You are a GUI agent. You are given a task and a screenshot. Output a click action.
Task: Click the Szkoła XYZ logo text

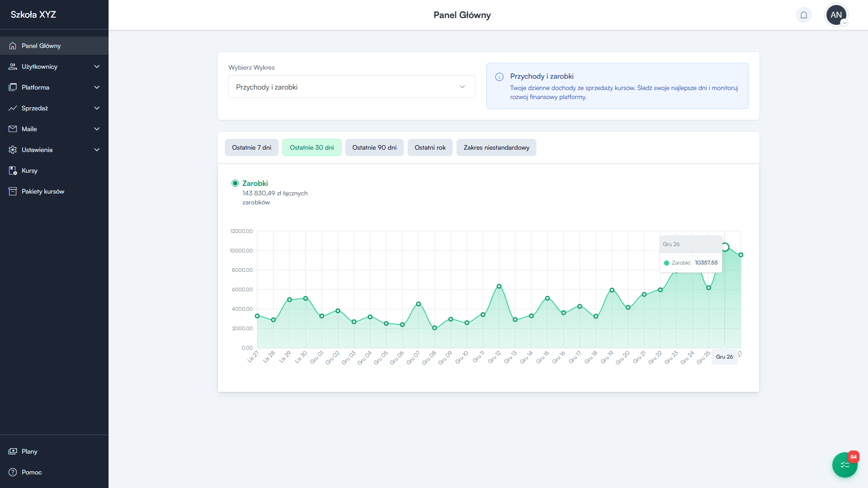(33, 14)
